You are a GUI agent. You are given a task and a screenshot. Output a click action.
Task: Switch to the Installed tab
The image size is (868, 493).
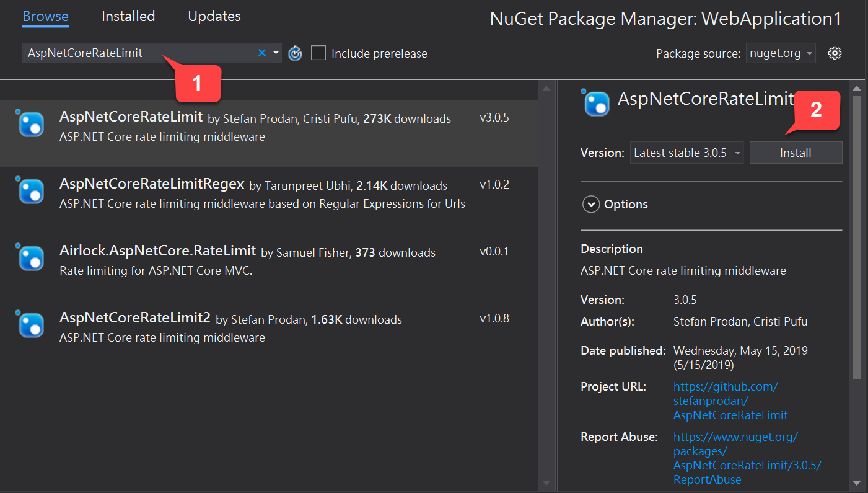tap(128, 16)
